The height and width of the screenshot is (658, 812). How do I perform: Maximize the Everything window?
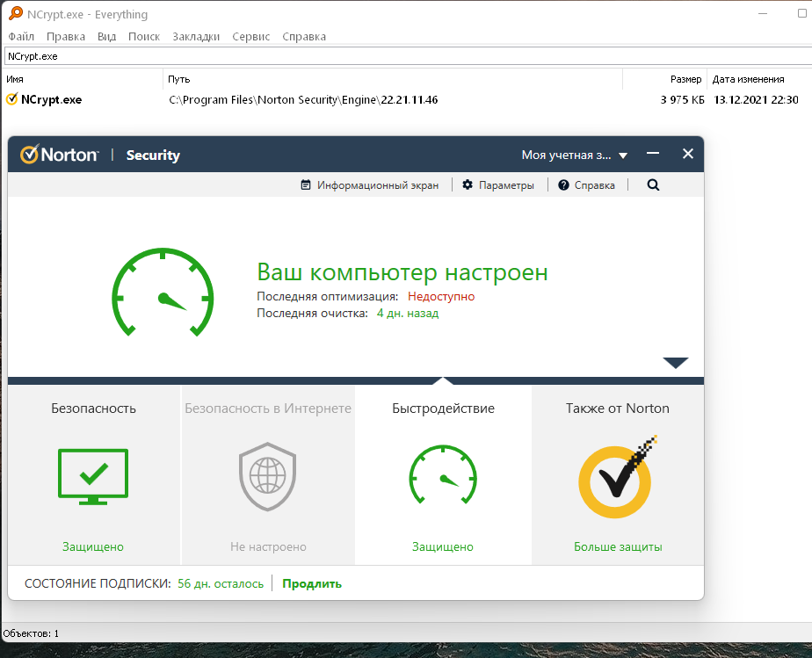click(x=802, y=13)
